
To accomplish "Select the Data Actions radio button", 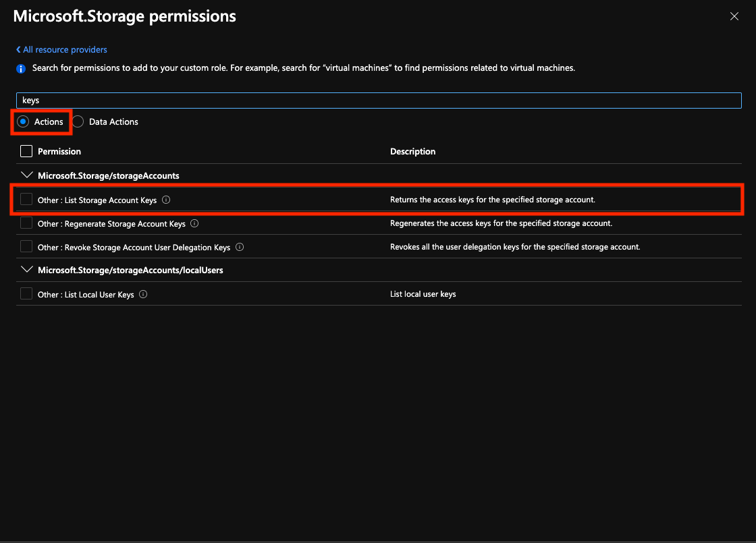I will click(78, 121).
